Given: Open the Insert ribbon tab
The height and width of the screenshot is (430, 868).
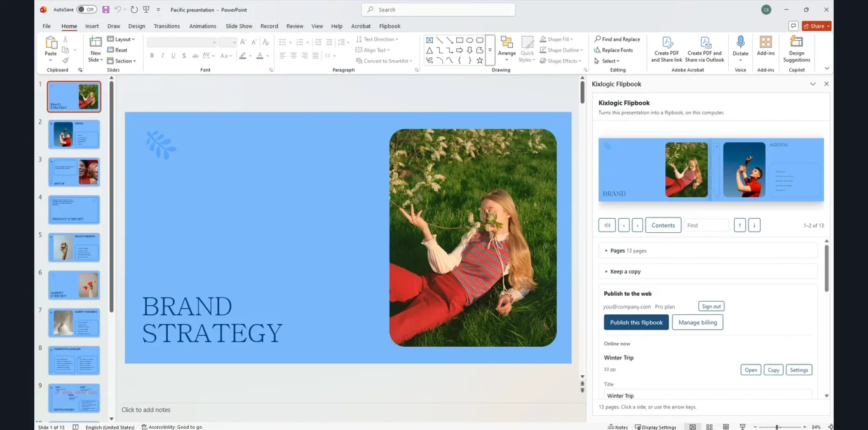Looking at the screenshot, I should (92, 26).
